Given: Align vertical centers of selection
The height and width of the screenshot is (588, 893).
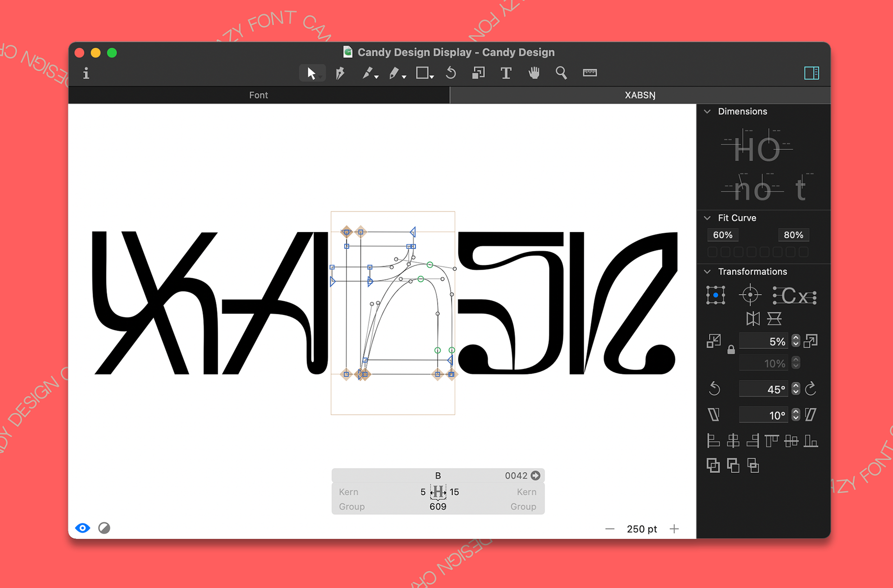Looking at the screenshot, I should click(791, 440).
